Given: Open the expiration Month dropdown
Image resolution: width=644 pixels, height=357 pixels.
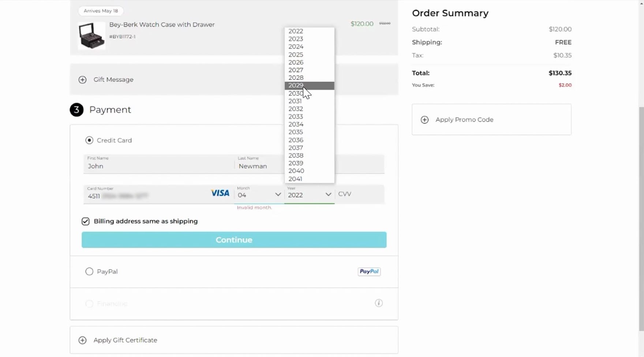Looking at the screenshot, I should pos(259,195).
